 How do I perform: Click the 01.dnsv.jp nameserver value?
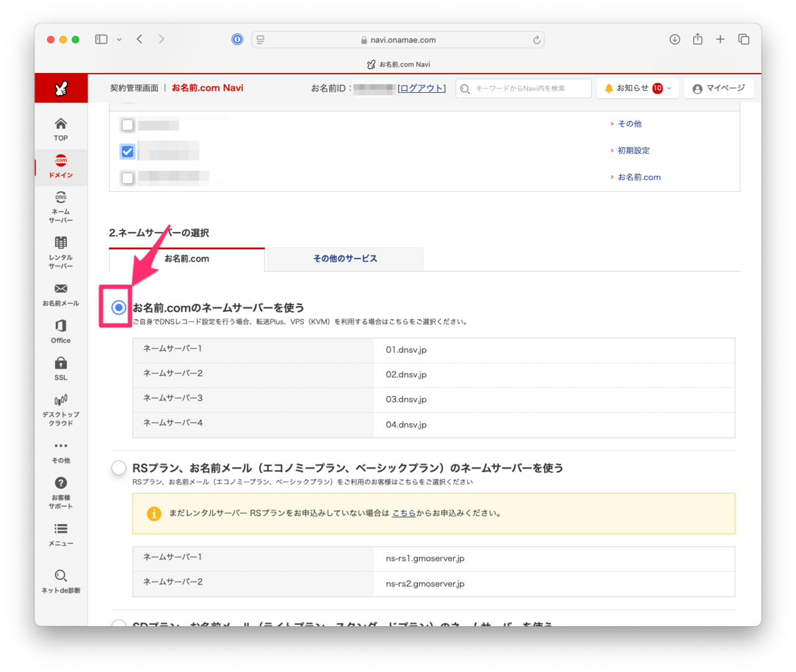coord(406,350)
